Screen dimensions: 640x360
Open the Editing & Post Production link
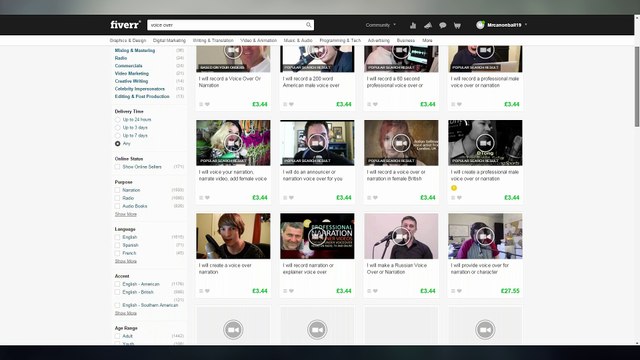[x=142, y=97]
